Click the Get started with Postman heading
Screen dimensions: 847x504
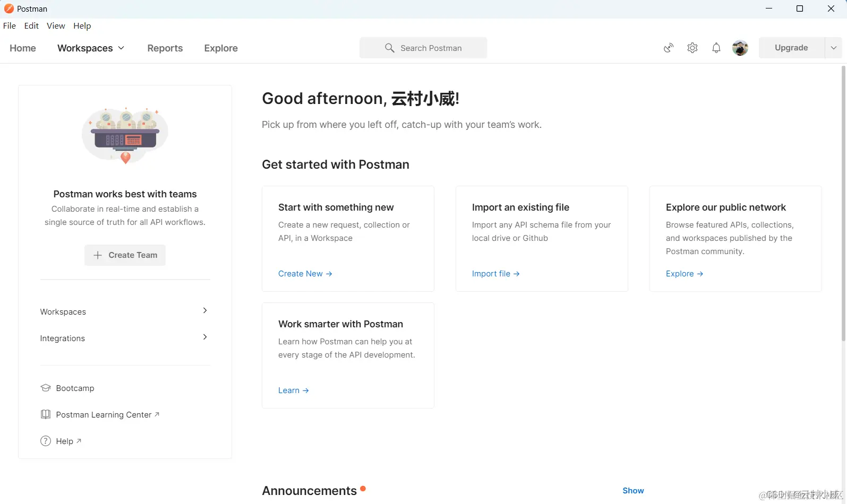(336, 164)
